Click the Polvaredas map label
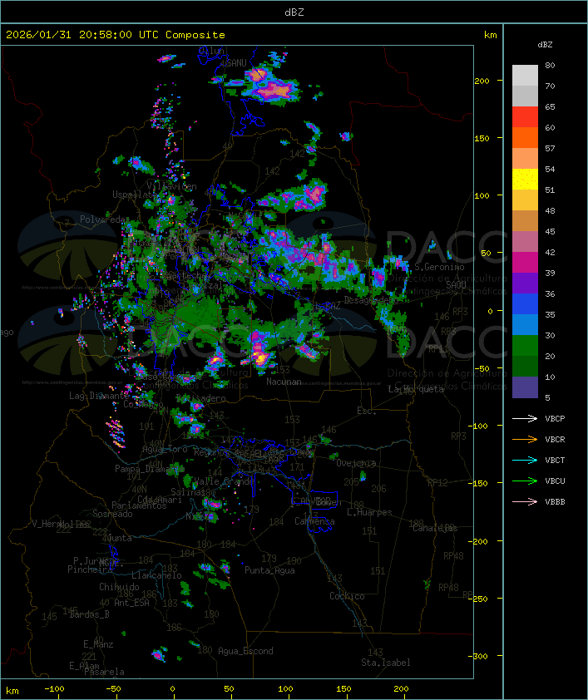The height and width of the screenshot is (700, 588). 105,219
